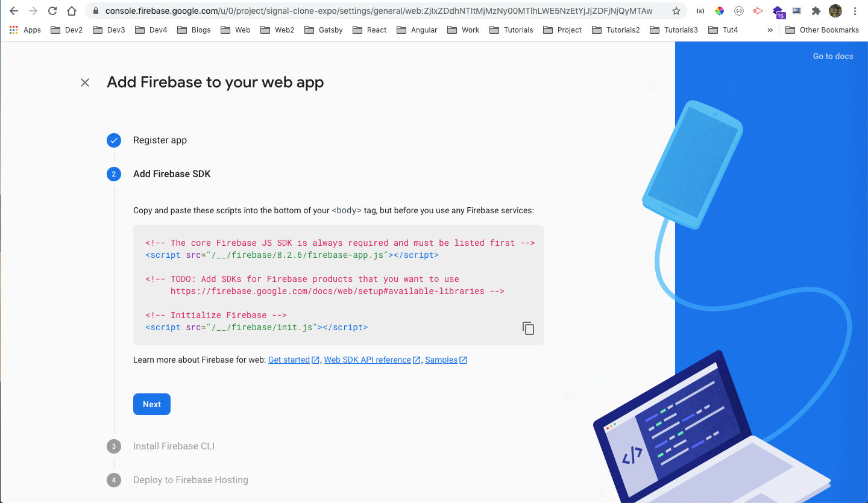
Task: Close the Add Firebase setup dialog
Action: pyautogui.click(x=85, y=83)
